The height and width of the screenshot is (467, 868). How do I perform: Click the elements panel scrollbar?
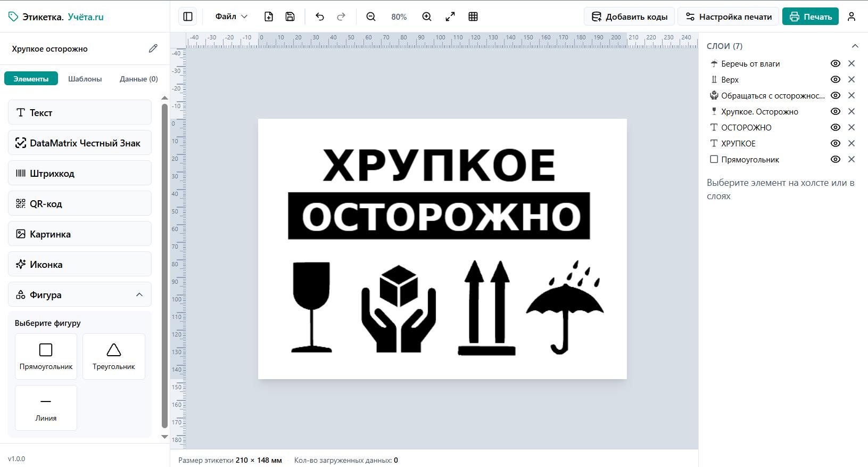coord(164,266)
